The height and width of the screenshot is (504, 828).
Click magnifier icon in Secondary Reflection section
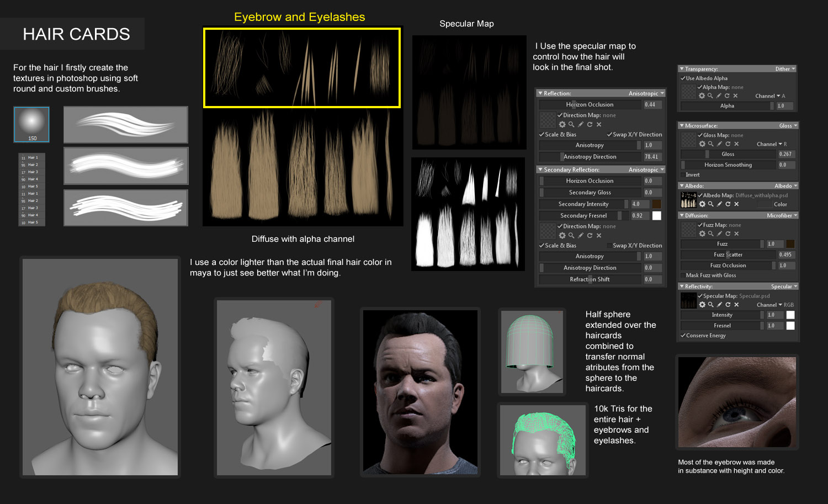point(571,235)
